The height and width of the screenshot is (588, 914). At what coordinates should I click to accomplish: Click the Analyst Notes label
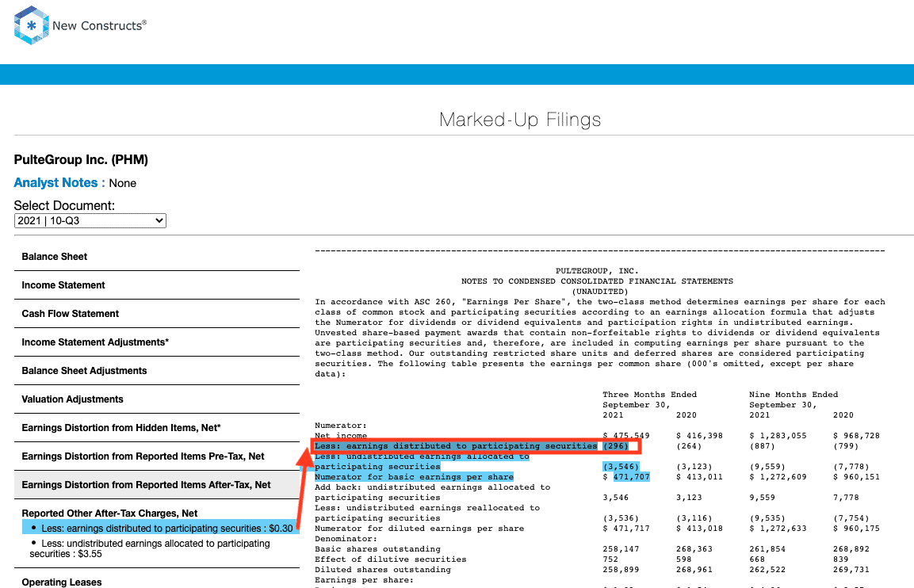59,183
